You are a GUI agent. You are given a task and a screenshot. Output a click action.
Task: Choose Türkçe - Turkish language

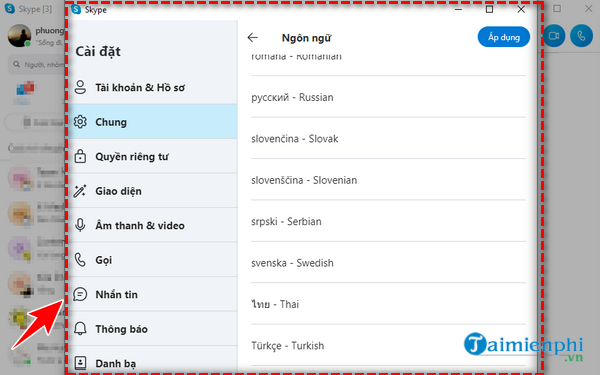[x=388, y=345]
